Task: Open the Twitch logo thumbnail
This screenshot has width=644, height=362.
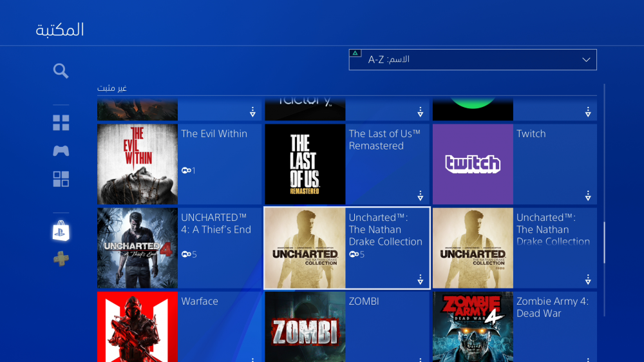Action: point(473,164)
